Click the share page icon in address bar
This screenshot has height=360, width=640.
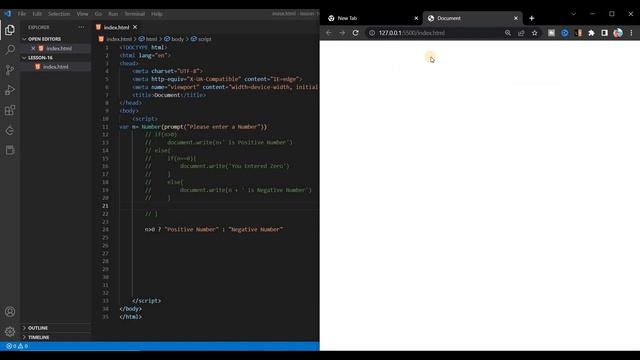click(521, 33)
